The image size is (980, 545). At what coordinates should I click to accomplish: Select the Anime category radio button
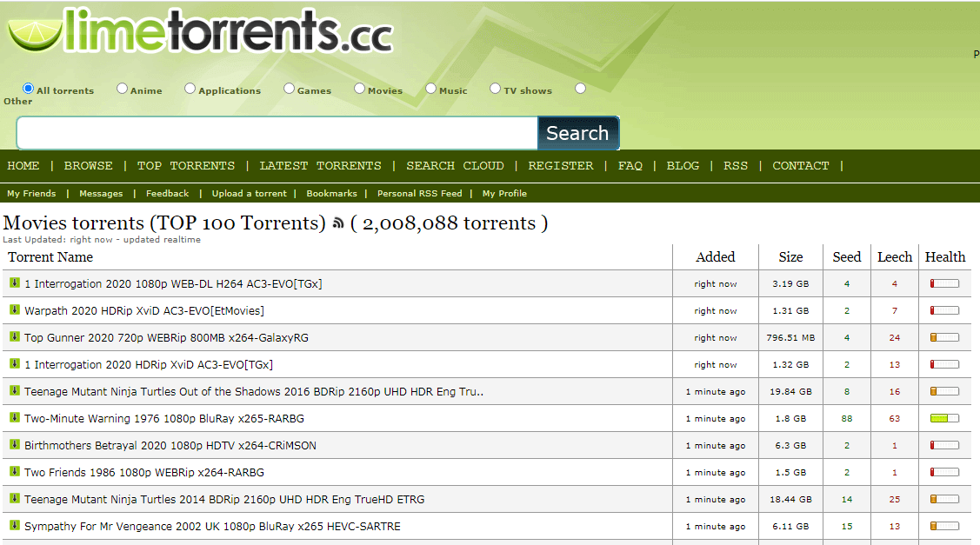coord(122,88)
